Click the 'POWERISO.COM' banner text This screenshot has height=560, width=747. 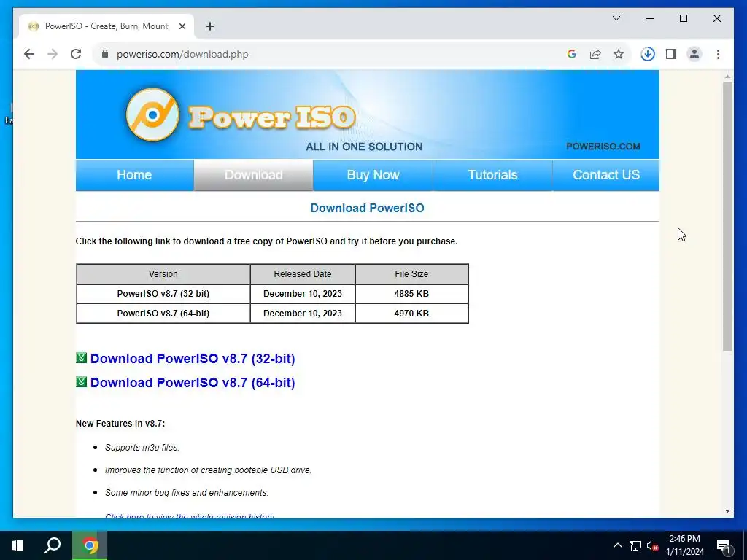603,146
